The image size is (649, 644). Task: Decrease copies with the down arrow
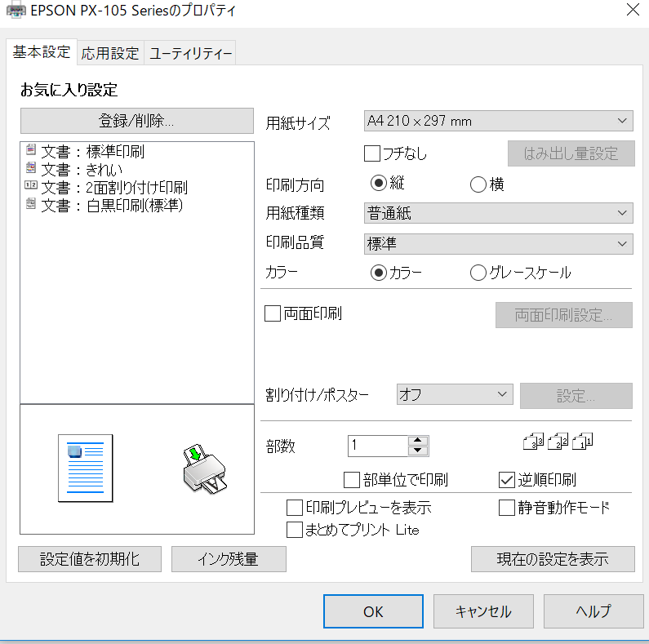(418, 451)
